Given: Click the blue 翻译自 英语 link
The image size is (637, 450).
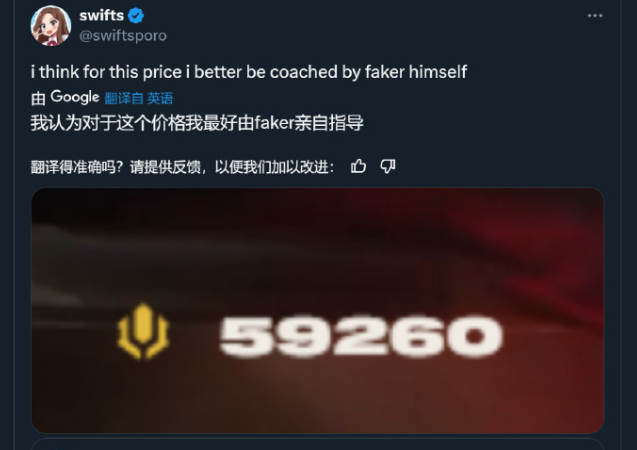Looking at the screenshot, I should (x=139, y=98).
